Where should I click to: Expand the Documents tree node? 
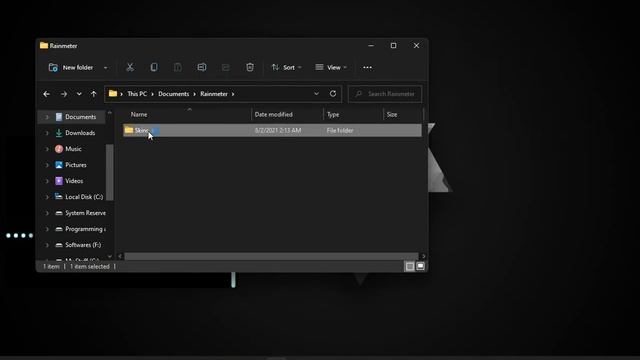47,117
